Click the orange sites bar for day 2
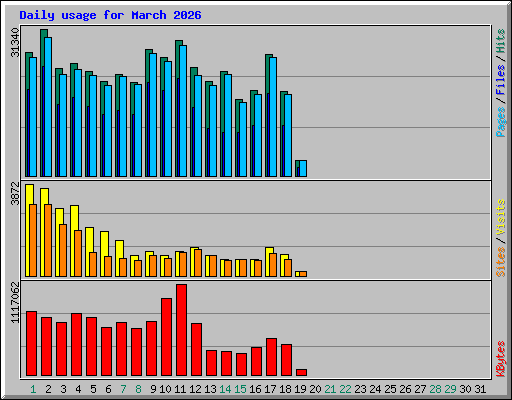The width and height of the screenshot is (512, 400). point(48,240)
